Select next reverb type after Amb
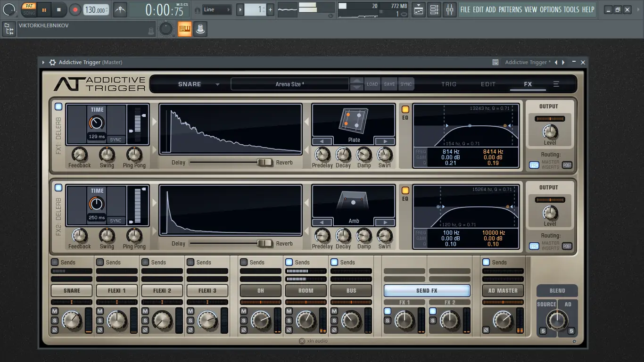 385,222
